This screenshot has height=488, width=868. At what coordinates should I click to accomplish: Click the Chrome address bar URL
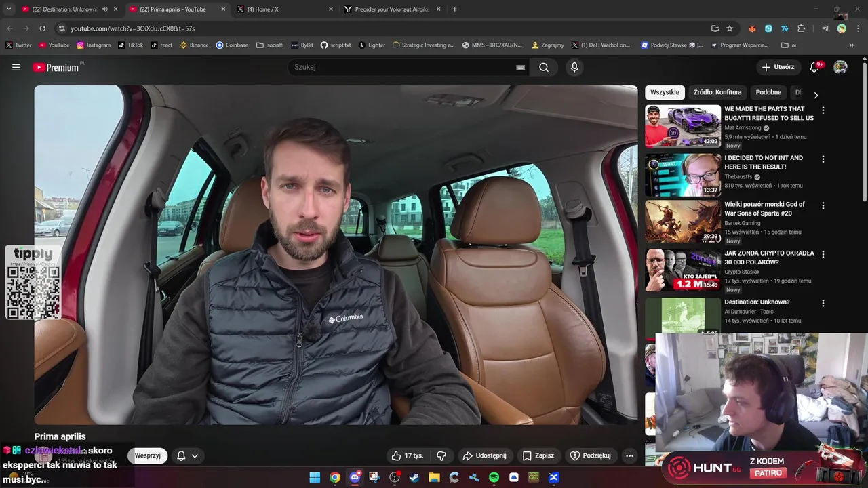(x=133, y=28)
